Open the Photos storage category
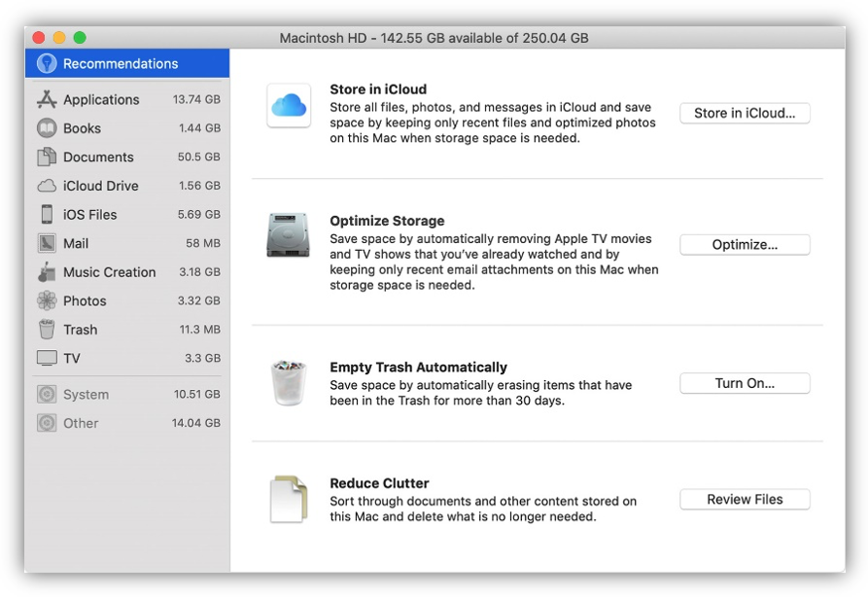Image resolution: width=868 pixels, height=597 pixels. [x=127, y=300]
